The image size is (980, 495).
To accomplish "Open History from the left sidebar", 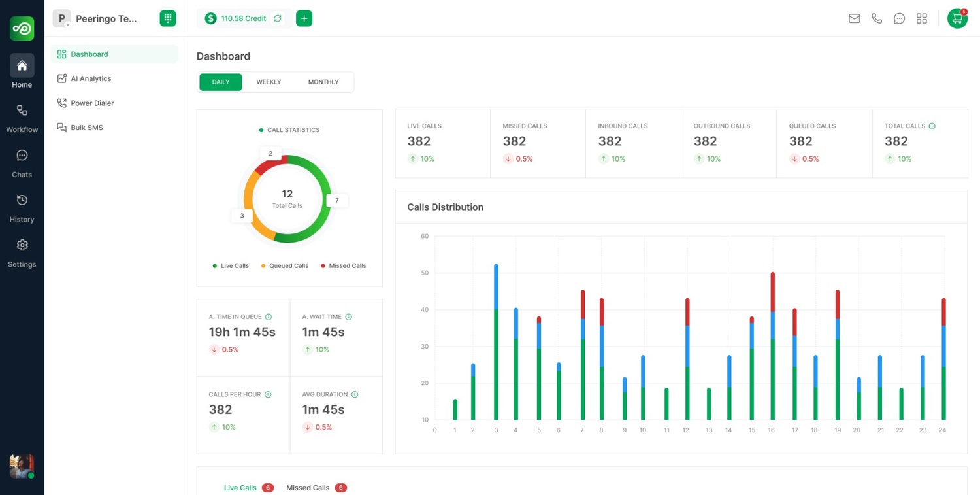I will pos(22,208).
